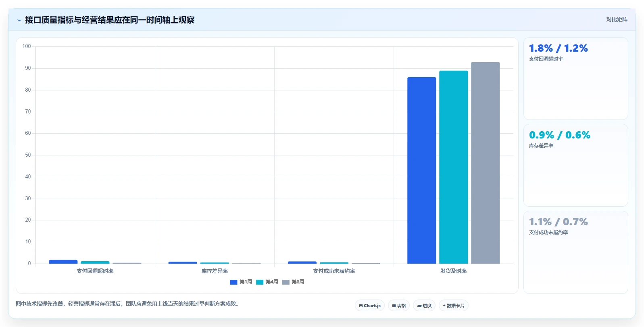Image resolution: width=644 pixels, height=327 pixels.
Task: Click the title 接口质量指标与经营结果应在同一时间轴上观察
Action: coord(110,20)
